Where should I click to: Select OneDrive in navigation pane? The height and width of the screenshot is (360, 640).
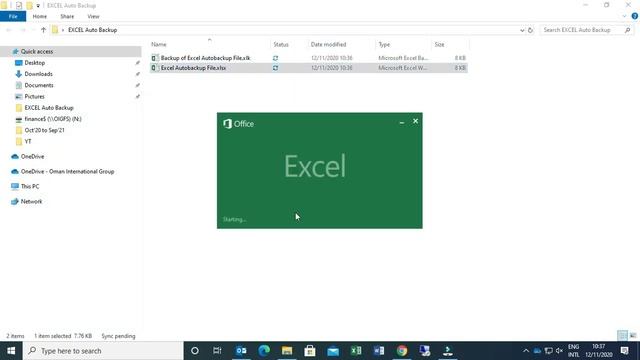tap(32, 156)
